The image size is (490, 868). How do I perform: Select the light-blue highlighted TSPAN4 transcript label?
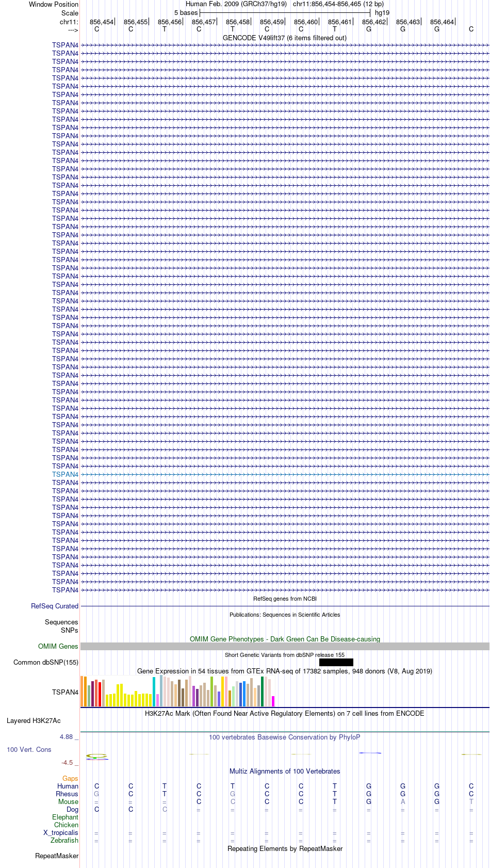pyautogui.click(x=65, y=474)
